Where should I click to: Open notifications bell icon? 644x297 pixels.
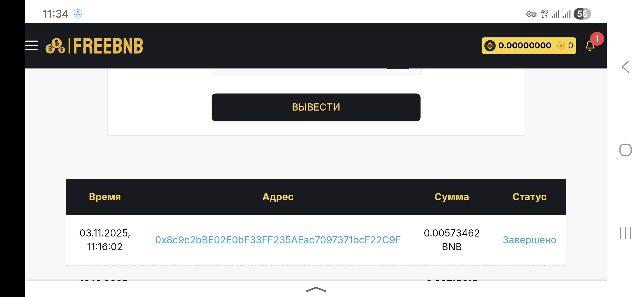[x=590, y=46]
